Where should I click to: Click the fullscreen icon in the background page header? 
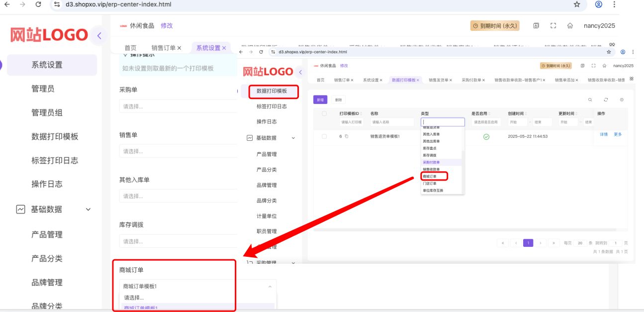[553, 26]
